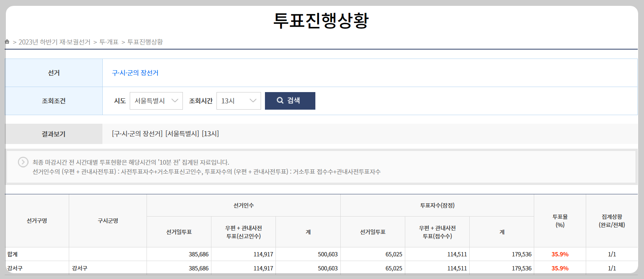Click the 검색 search button
This screenshot has width=644, height=279.
290,101
